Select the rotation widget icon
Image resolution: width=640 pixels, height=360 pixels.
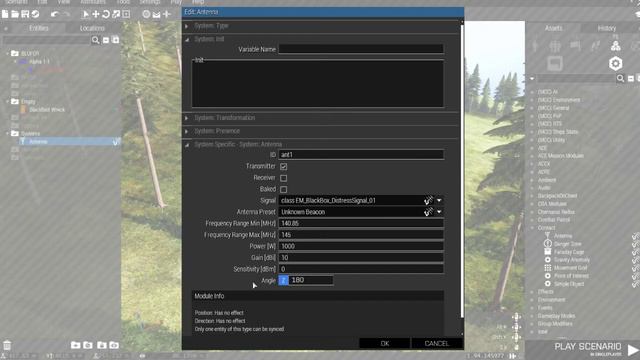tap(106, 14)
